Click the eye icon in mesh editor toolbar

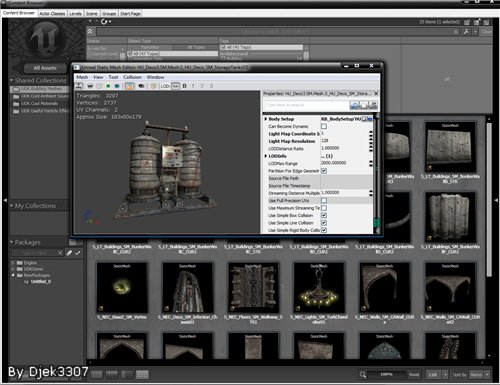(141, 86)
